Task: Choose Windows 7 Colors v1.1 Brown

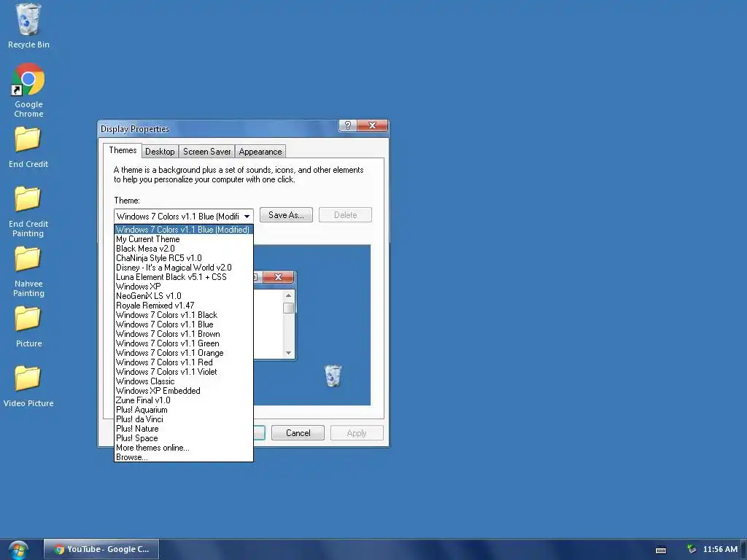Action: coord(183,334)
